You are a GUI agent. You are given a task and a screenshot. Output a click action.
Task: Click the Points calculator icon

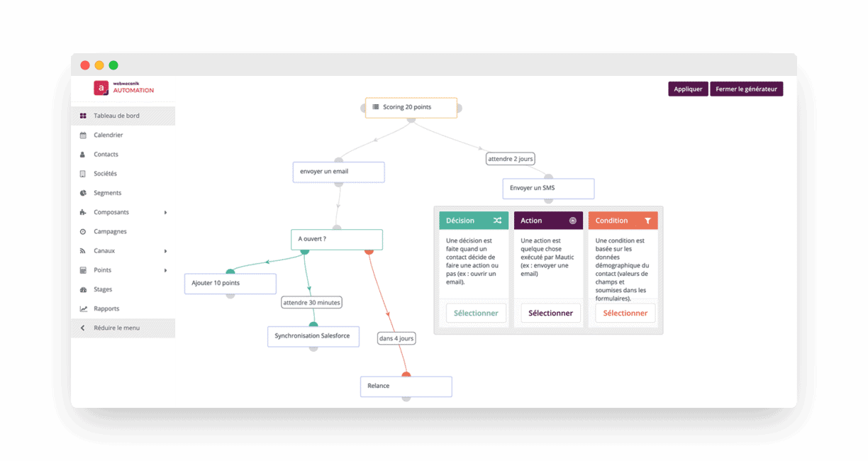[83, 270]
